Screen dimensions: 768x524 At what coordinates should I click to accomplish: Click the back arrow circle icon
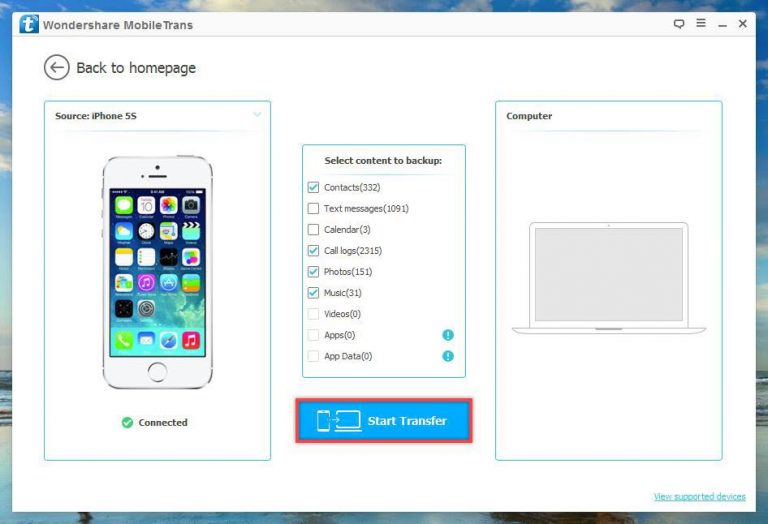[56, 68]
